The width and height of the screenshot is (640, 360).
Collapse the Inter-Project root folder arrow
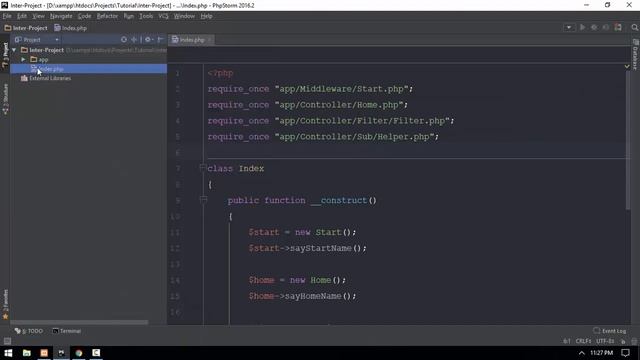[x=14, y=50]
